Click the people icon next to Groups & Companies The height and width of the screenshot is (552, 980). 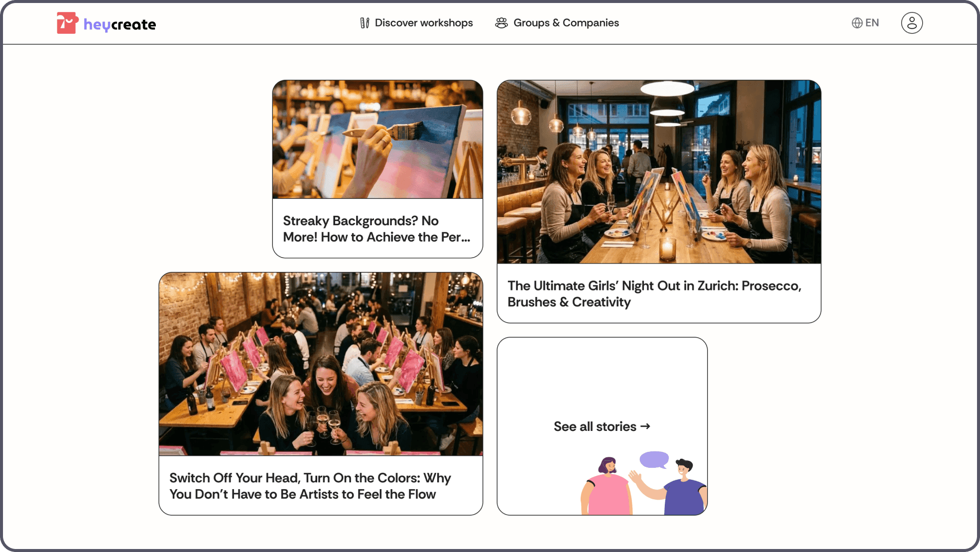pos(501,22)
